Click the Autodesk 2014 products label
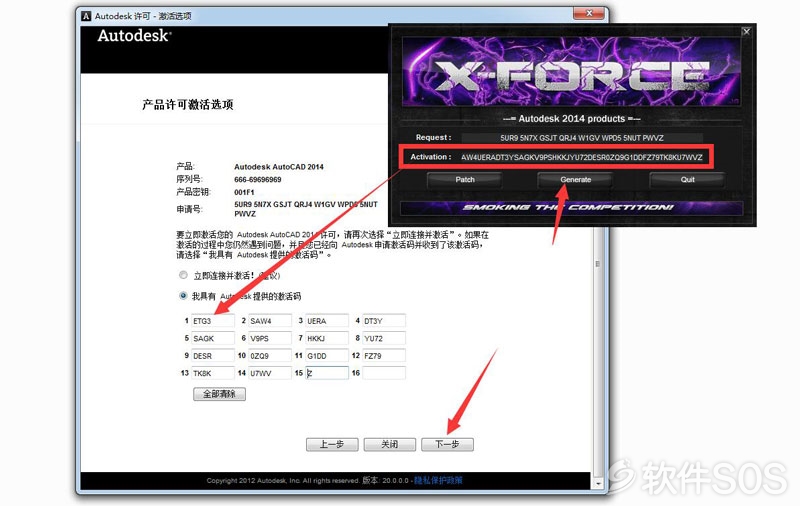 tap(571, 119)
